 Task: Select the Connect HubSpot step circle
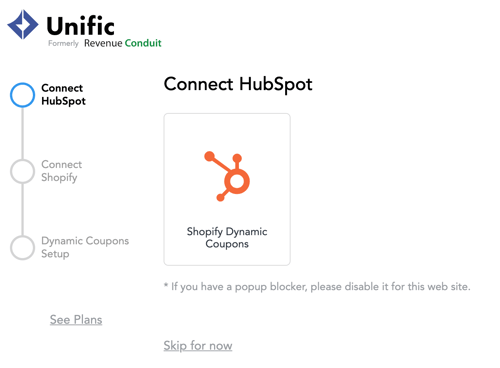(x=22, y=95)
